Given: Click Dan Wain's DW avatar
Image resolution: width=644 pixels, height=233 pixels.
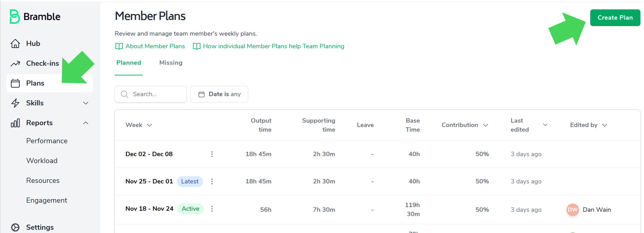Looking at the screenshot, I should click(572, 210).
